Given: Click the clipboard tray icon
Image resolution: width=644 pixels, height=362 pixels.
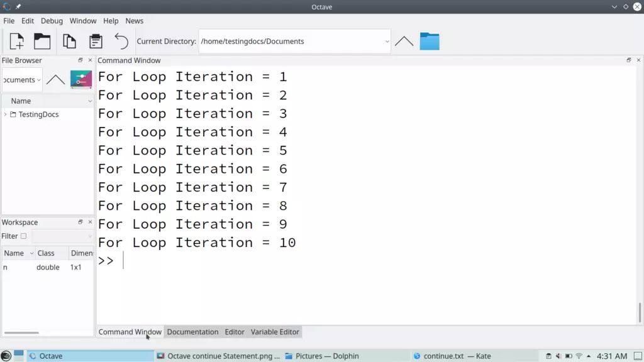Looking at the screenshot, I should tap(548, 356).
